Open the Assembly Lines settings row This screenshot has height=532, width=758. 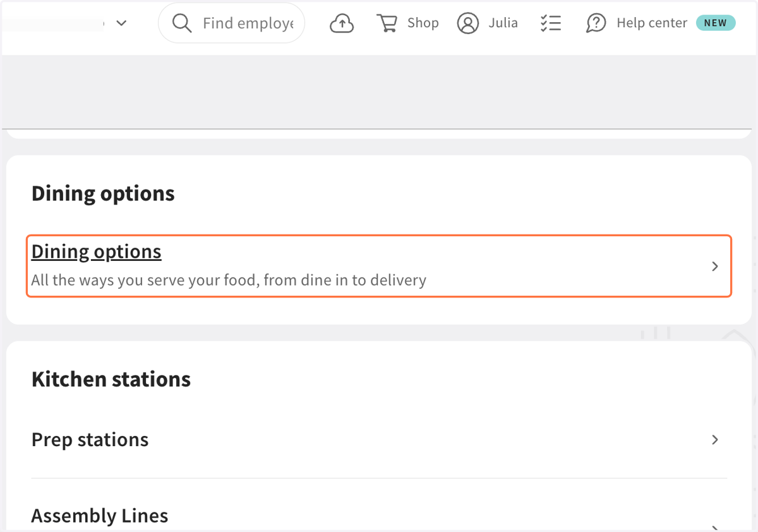coord(379,516)
